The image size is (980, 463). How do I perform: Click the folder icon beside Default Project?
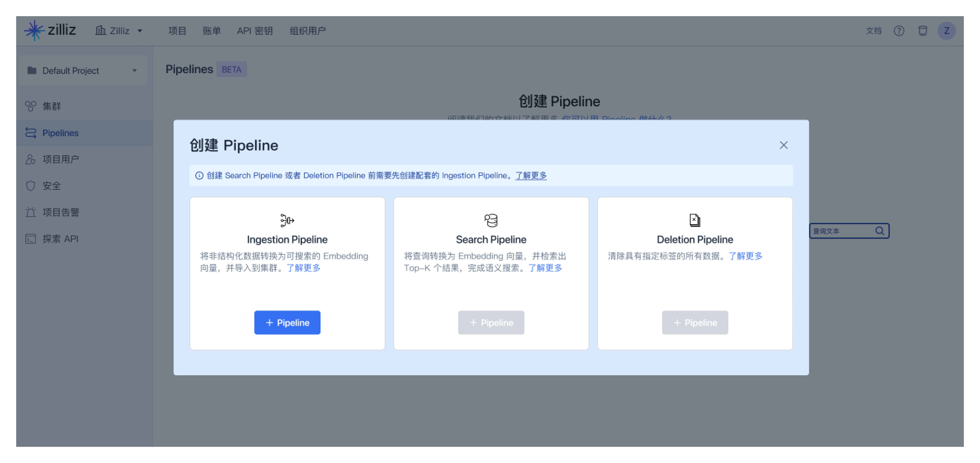pos(32,70)
